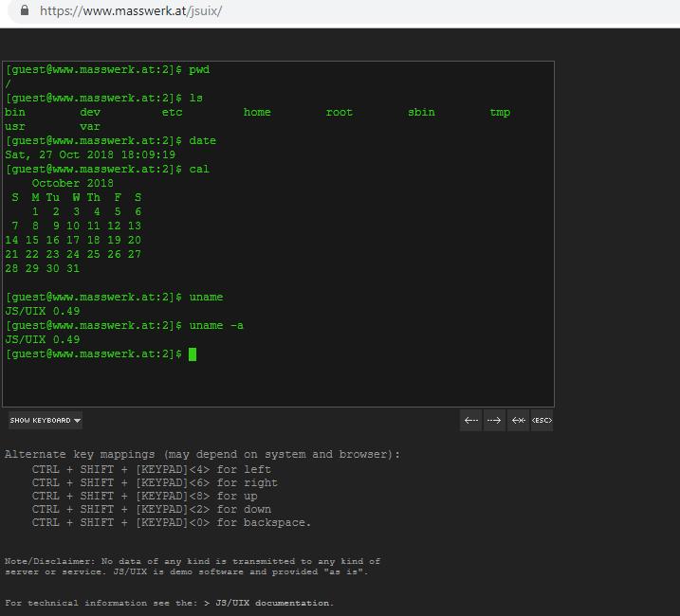This screenshot has height=616, width=680.
Task: Click the right arrow key button
Action: [x=494, y=420]
